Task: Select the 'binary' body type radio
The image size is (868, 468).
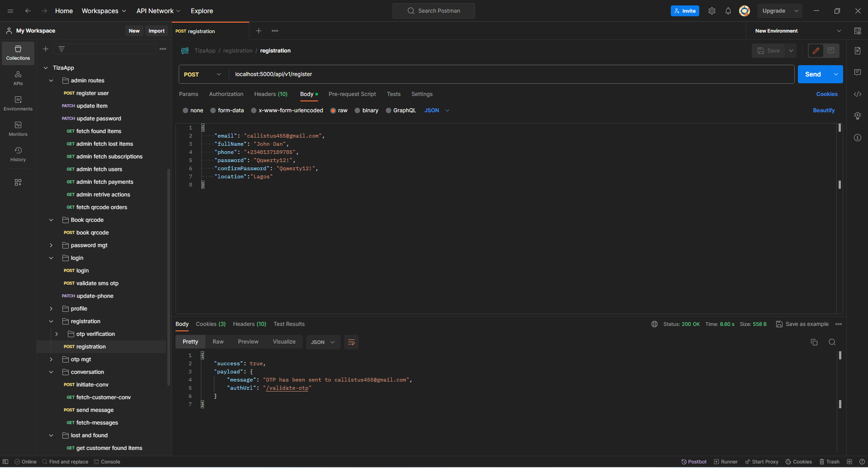Action: coord(357,110)
